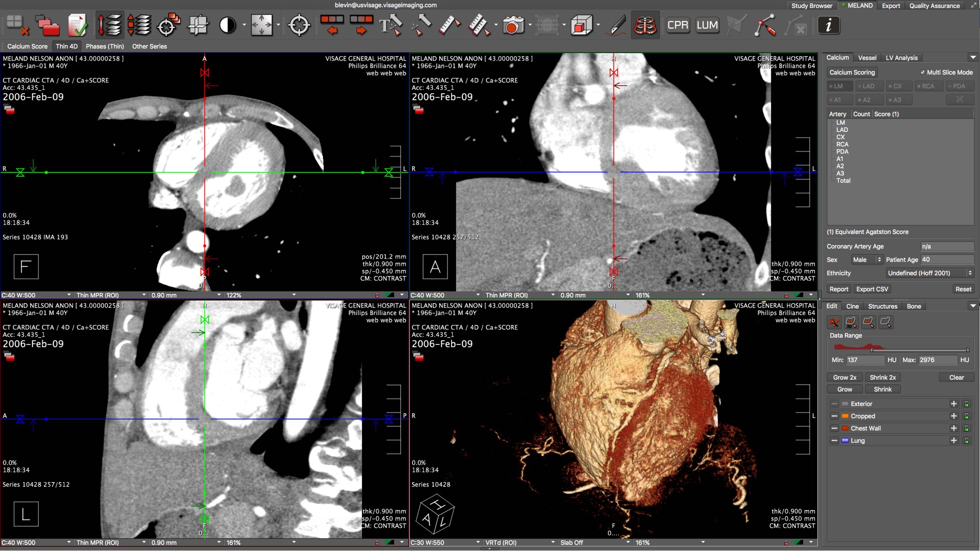Viewport: 980px width, 551px height.
Task: Toggle lock icon on Lung structure
Action: pos(967,441)
